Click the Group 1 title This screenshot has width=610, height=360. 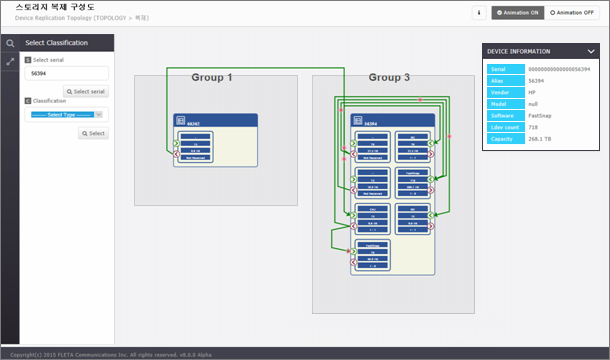212,77
